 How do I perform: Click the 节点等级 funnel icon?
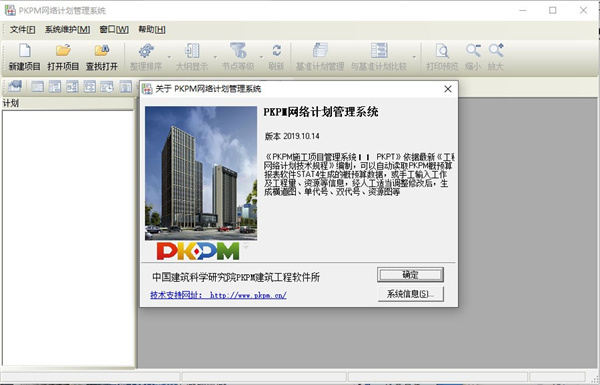[238, 51]
